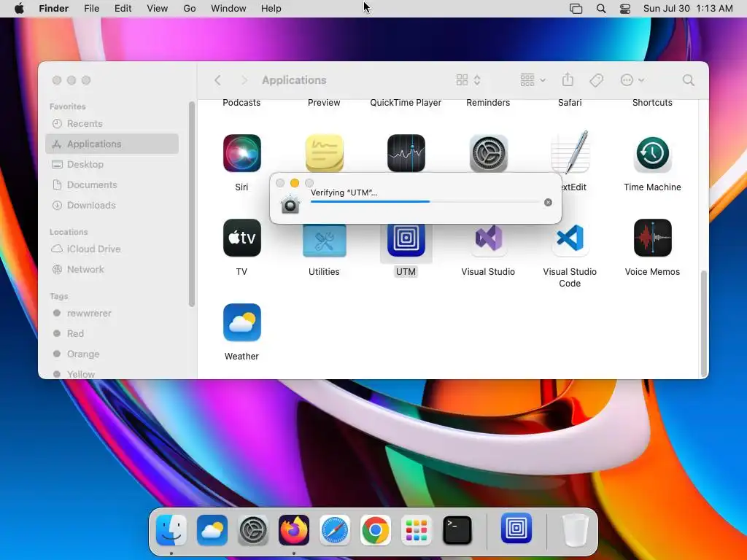Open the Apple menu
The height and width of the screenshot is (560, 747).
pos(19,9)
